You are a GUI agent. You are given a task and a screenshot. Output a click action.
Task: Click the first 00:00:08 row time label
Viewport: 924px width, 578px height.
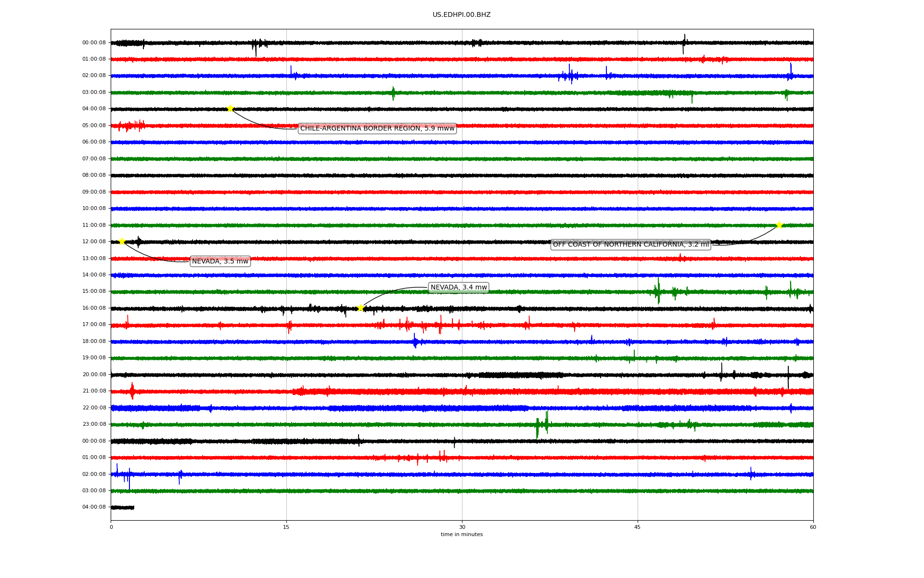pyautogui.click(x=94, y=43)
